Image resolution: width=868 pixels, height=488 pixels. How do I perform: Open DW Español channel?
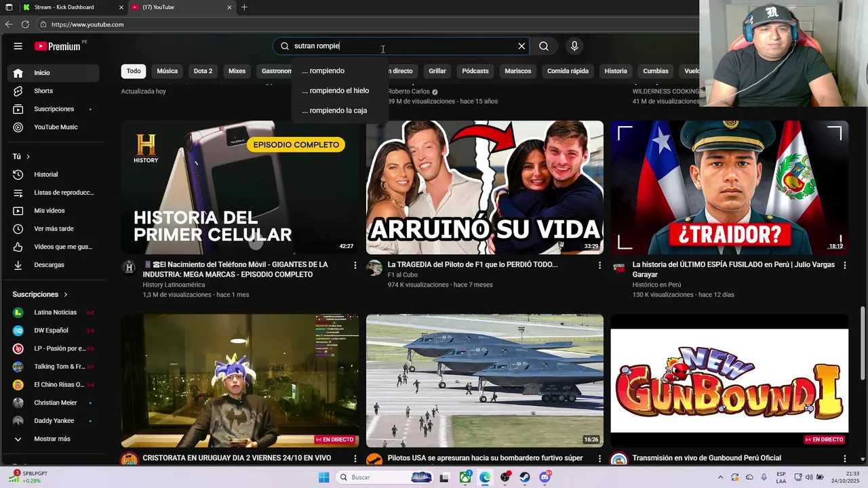pyautogui.click(x=54, y=330)
